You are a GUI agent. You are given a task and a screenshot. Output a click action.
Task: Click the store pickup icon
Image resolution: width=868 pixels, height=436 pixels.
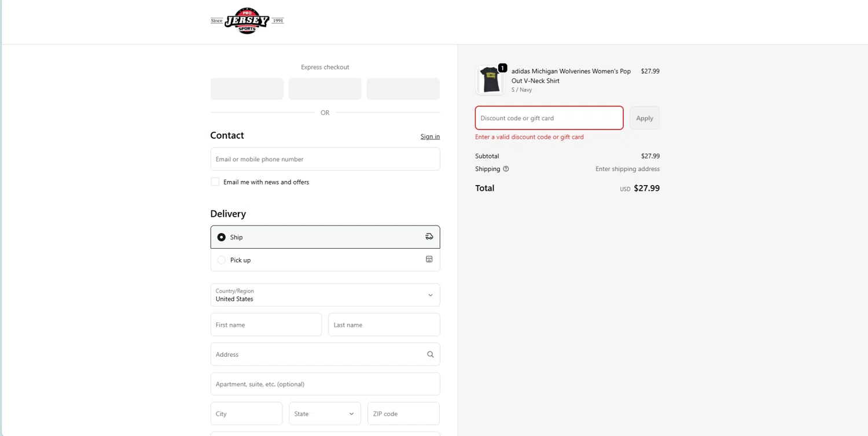click(429, 260)
